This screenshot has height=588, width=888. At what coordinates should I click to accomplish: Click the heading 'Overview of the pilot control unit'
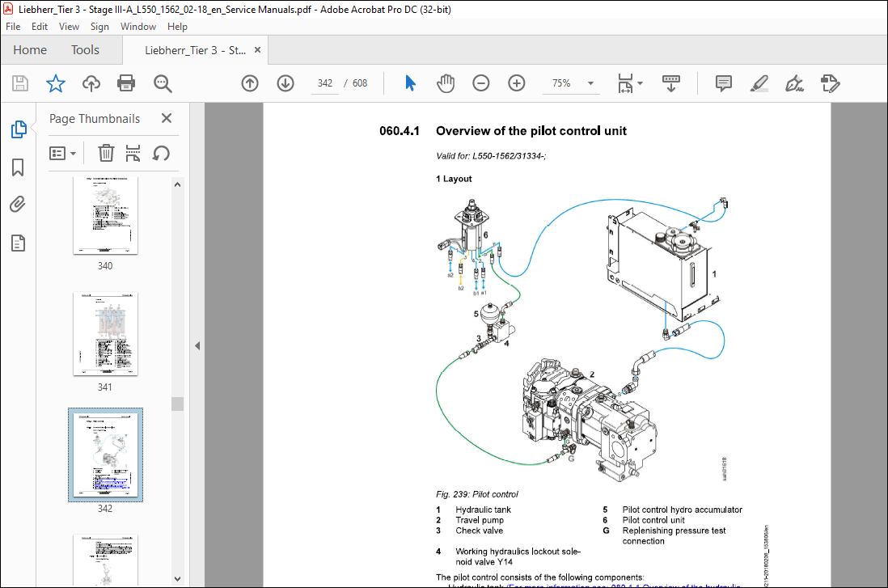click(531, 131)
